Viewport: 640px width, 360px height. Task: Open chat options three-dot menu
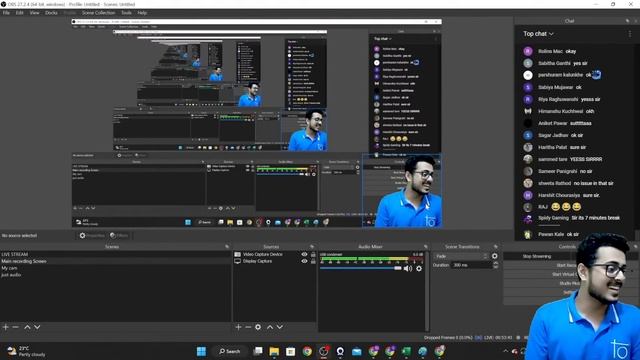tap(629, 34)
